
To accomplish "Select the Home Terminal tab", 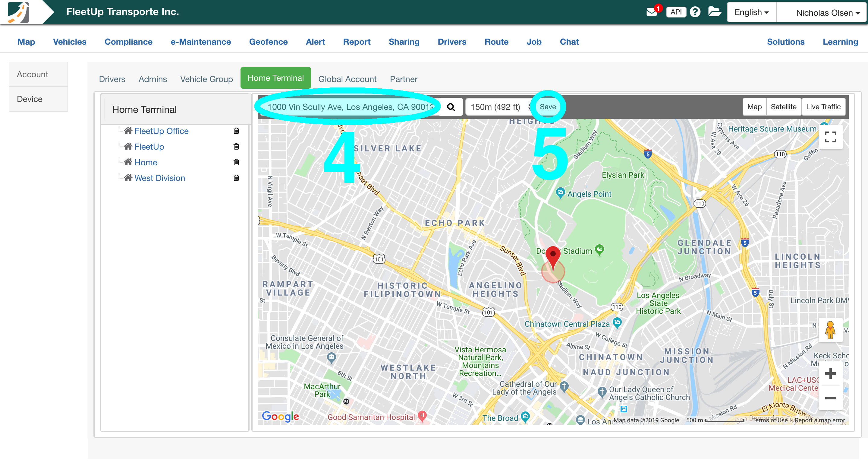I will [276, 78].
